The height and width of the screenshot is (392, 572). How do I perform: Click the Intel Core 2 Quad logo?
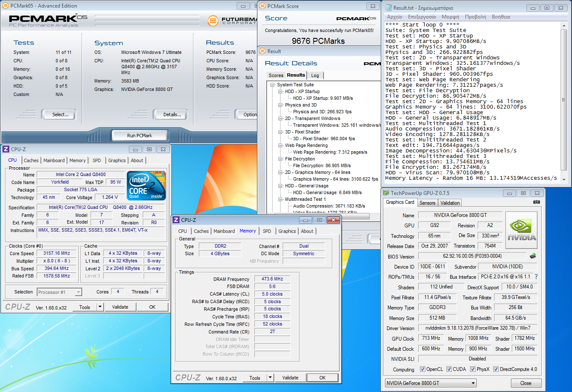(x=146, y=186)
